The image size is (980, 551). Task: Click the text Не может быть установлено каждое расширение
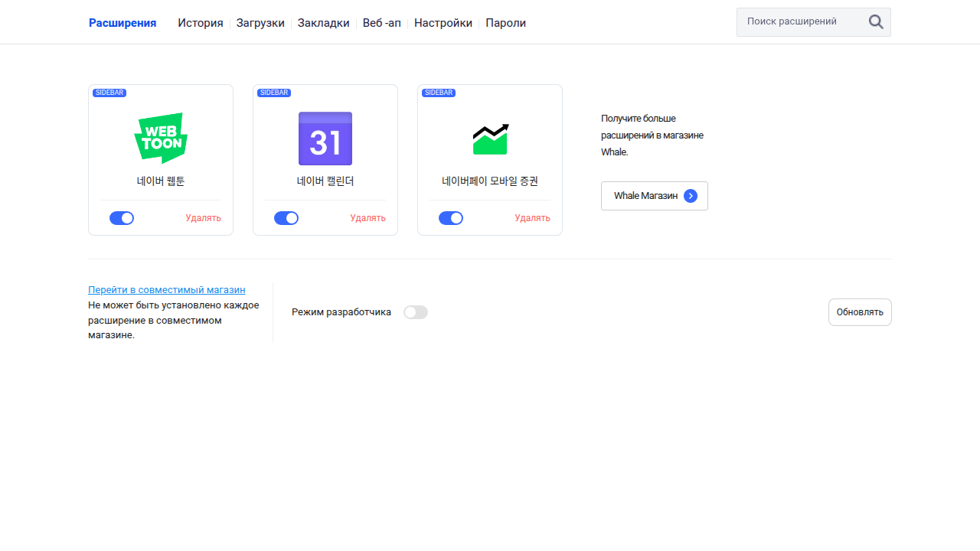174,320
